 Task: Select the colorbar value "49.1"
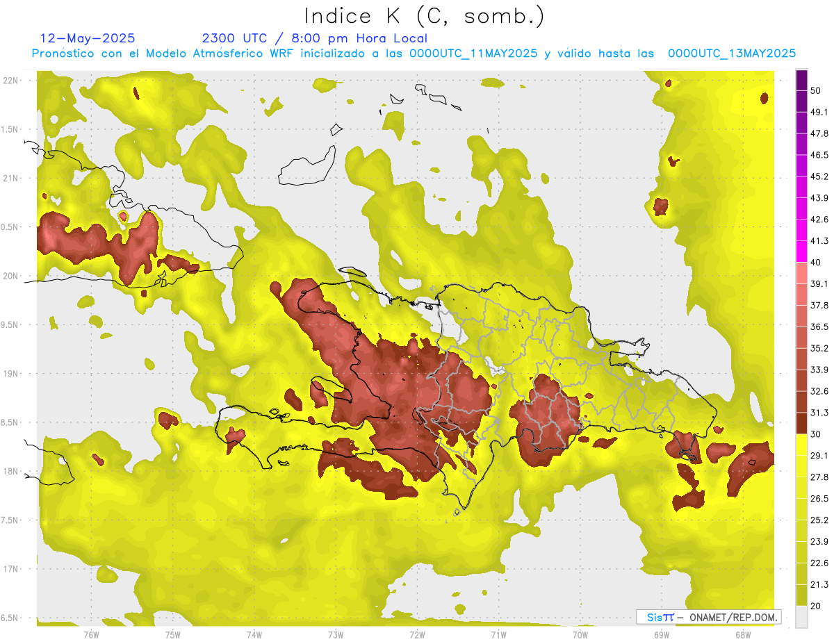click(x=819, y=112)
